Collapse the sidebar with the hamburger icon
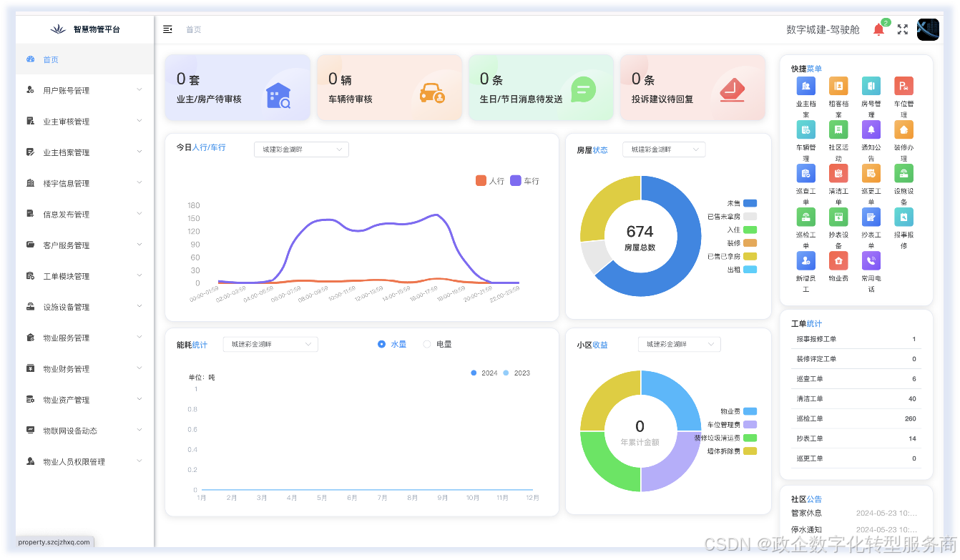This screenshot has height=560, width=960. tap(167, 29)
